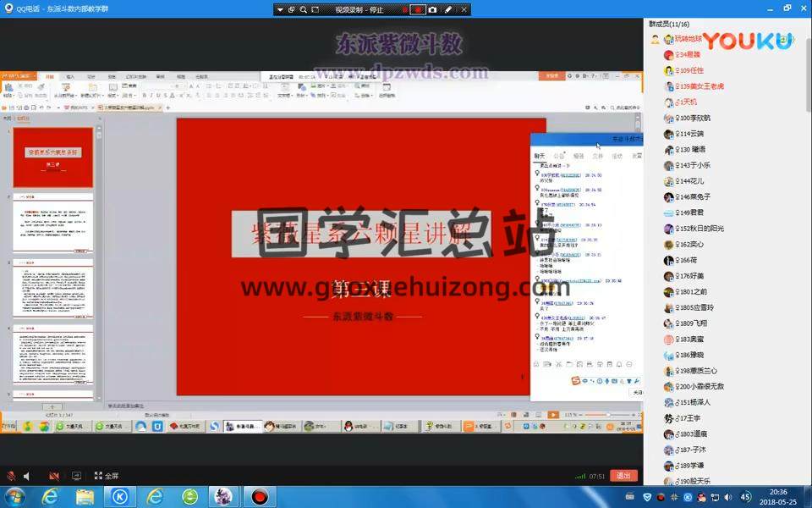This screenshot has width=812, height=508.
Task: Select the first slide thumbnail in panel
Action: click(53, 157)
